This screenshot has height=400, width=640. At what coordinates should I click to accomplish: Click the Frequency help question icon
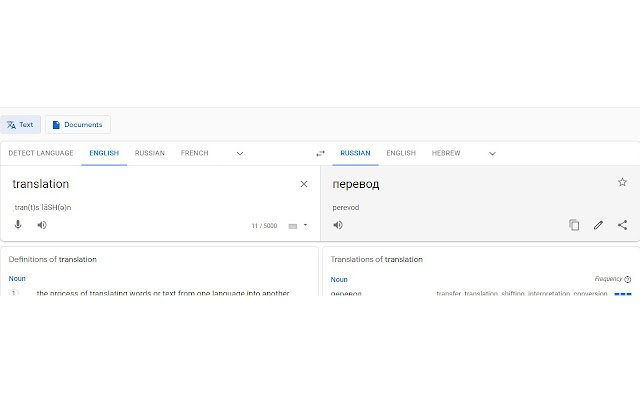(x=628, y=279)
